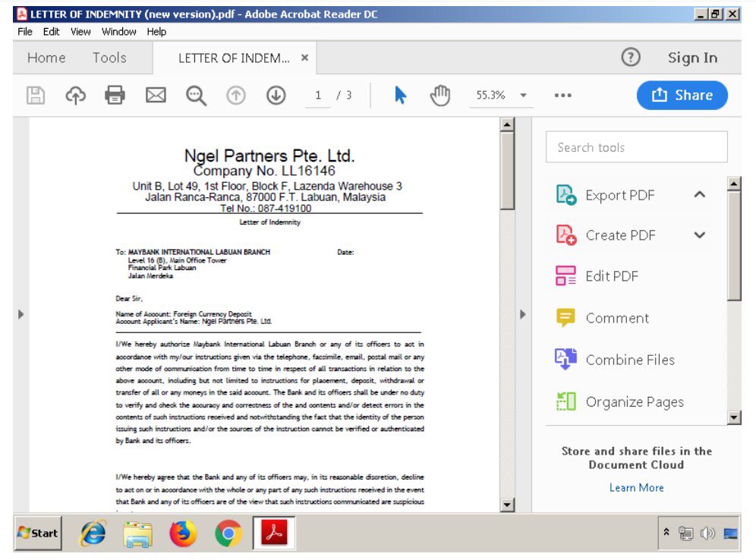Image resolution: width=756 pixels, height=560 pixels.
Task: Click the blue Share button
Action: (x=681, y=95)
